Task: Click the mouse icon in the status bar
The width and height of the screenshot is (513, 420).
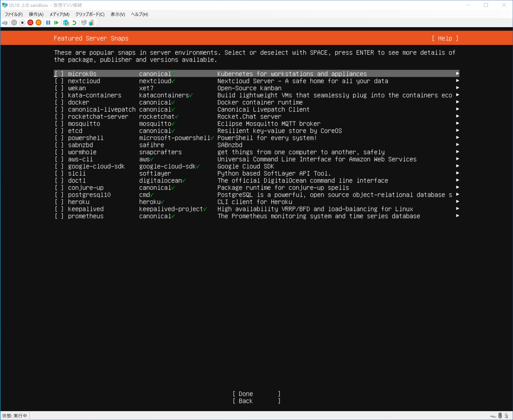Action: [x=500, y=415]
